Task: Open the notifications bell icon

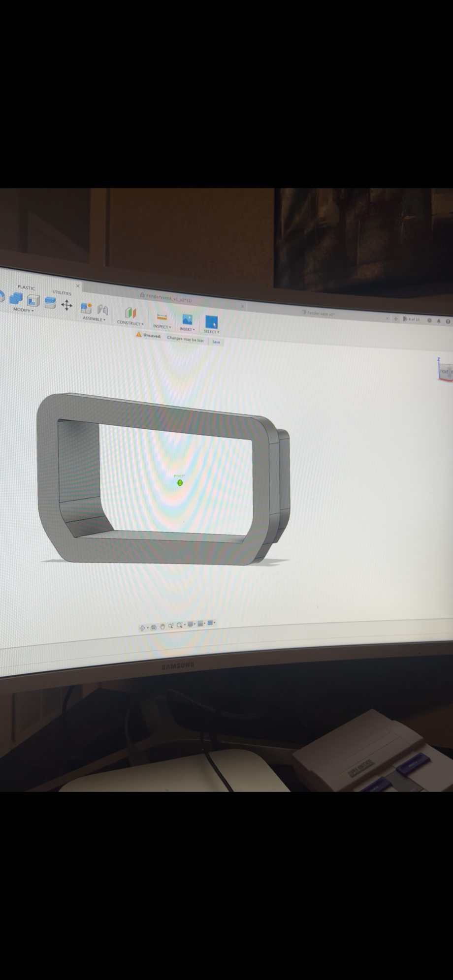Action: coord(438,320)
